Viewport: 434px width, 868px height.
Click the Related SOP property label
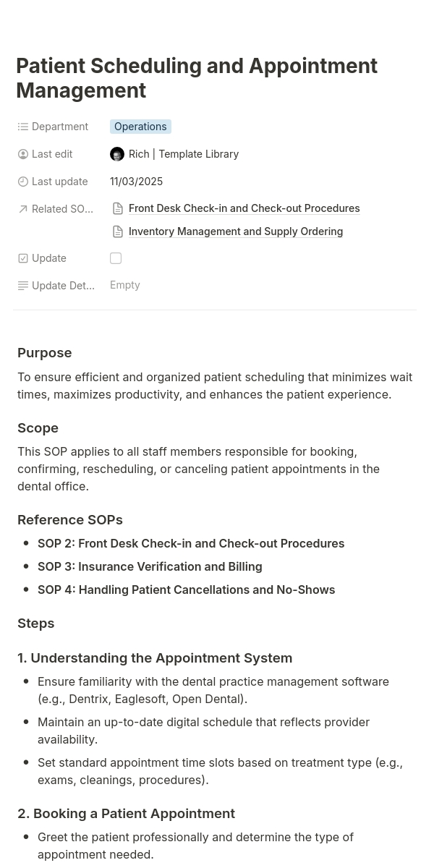[x=62, y=209]
